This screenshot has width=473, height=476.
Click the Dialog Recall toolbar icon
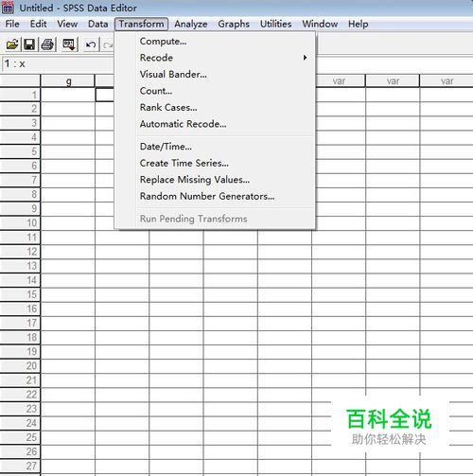(x=69, y=44)
